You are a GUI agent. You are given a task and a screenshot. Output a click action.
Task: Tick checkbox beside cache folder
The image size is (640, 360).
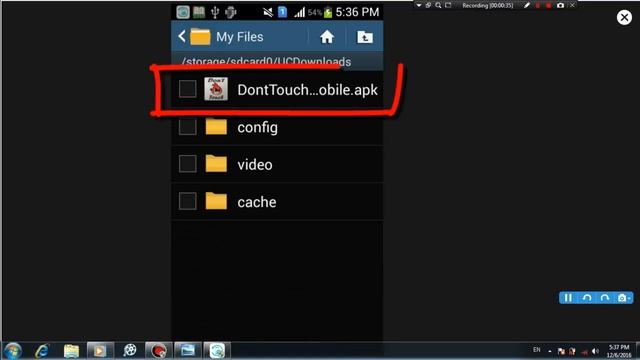[x=187, y=201]
